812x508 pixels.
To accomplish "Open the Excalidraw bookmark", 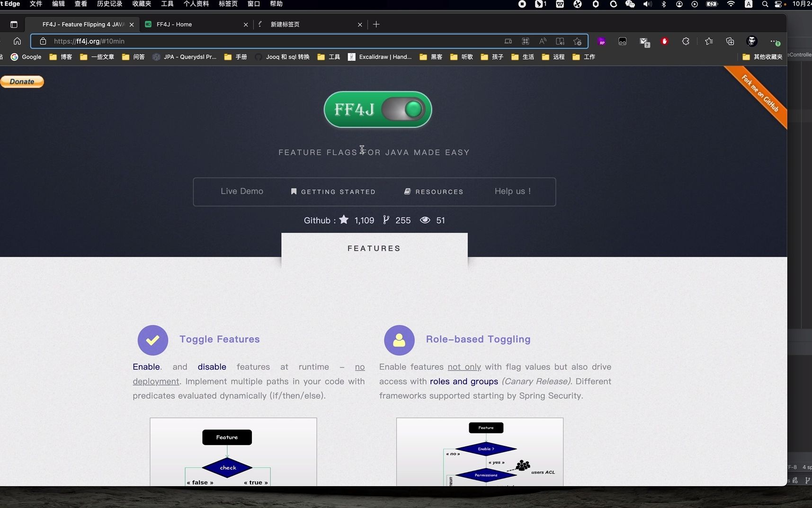I will click(380, 57).
